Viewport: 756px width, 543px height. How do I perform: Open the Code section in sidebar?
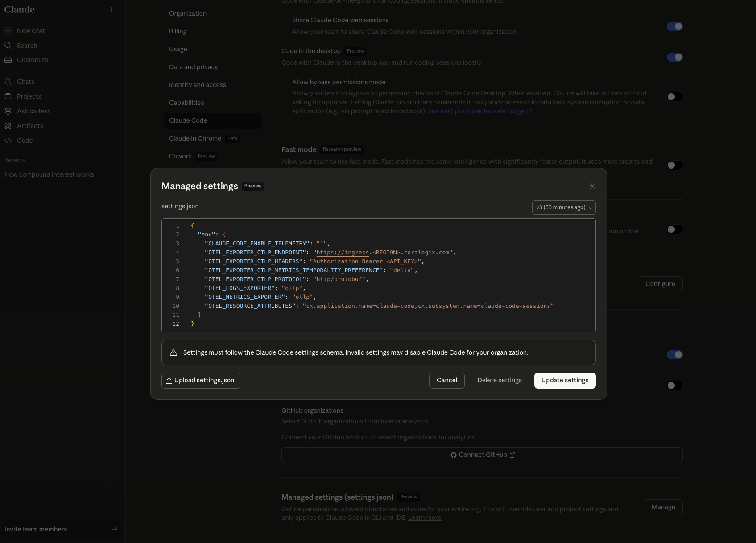tap(25, 141)
